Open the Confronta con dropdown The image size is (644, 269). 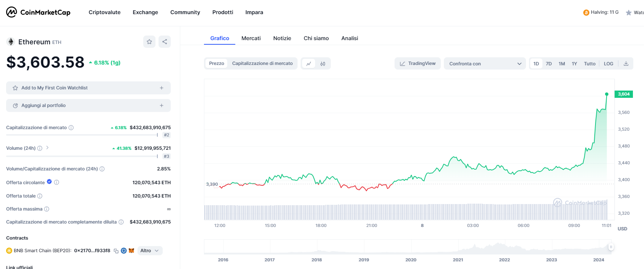(x=485, y=64)
